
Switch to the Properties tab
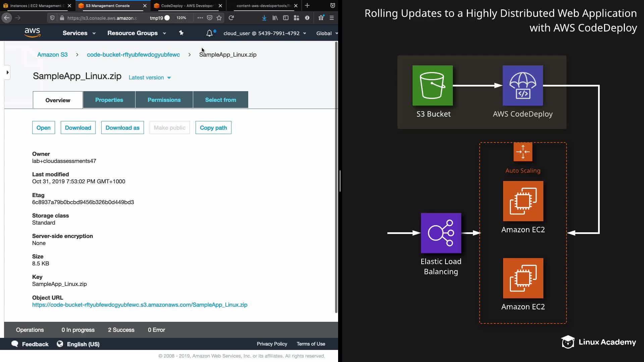coord(109,100)
